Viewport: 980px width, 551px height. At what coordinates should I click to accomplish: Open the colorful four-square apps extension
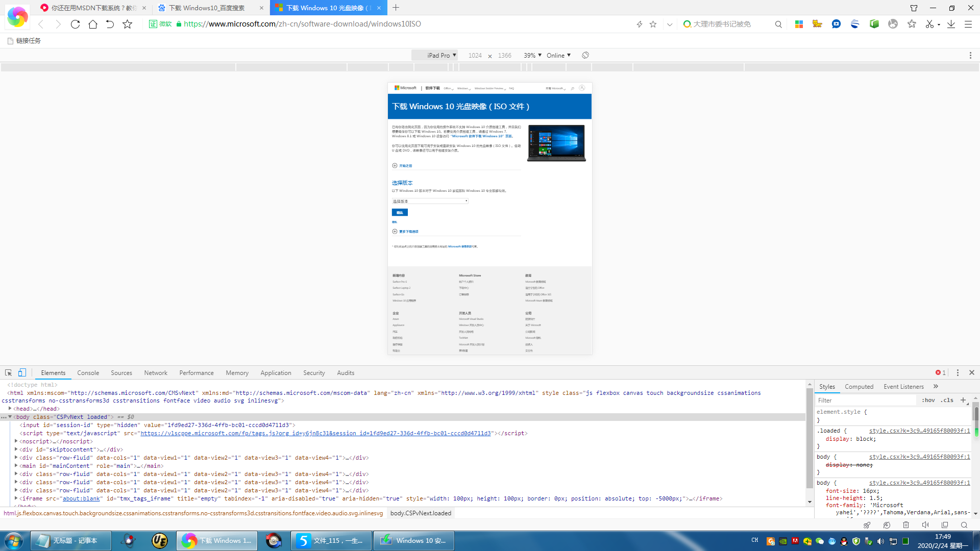click(x=799, y=24)
